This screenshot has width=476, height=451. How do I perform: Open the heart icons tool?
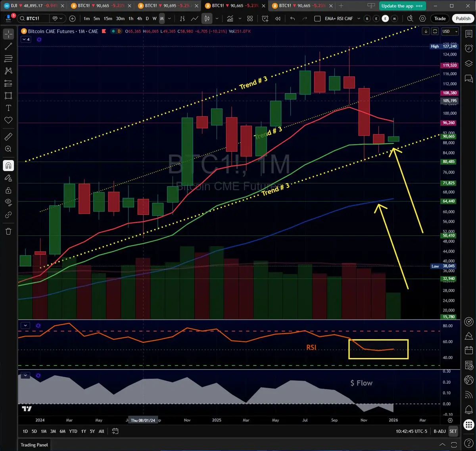click(8, 120)
